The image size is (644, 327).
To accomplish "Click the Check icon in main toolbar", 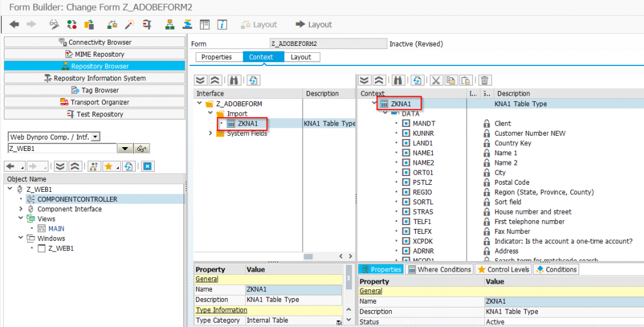I will click(x=112, y=25).
